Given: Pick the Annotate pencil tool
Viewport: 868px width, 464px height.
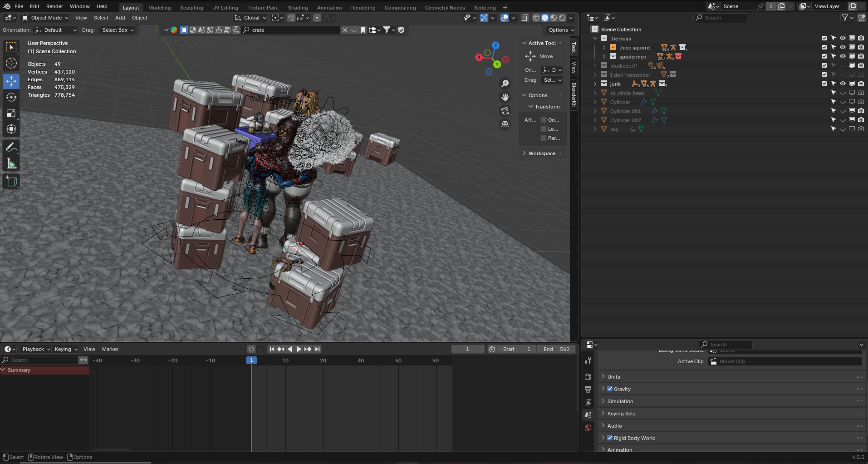Looking at the screenshot, I should point(11,148).
